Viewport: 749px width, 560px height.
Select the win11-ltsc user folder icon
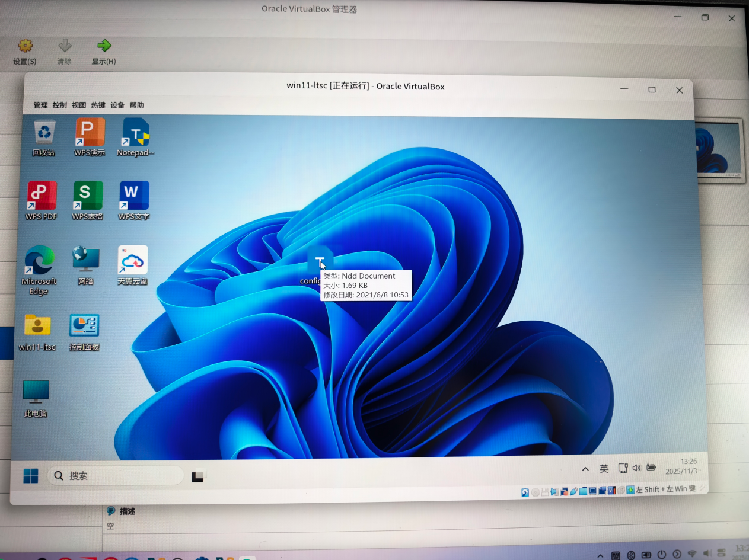click(37, 332)
